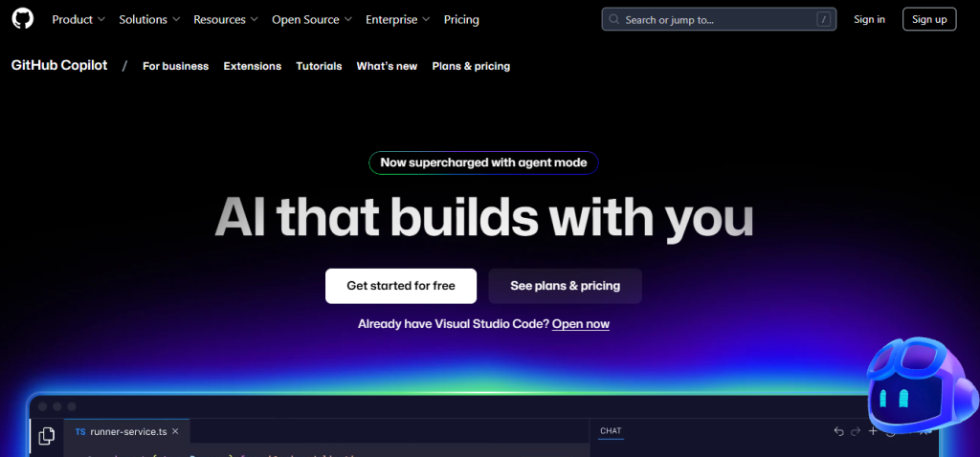
Task: Open the GitHub Copilot heading link
Action: tap(59, 66)
